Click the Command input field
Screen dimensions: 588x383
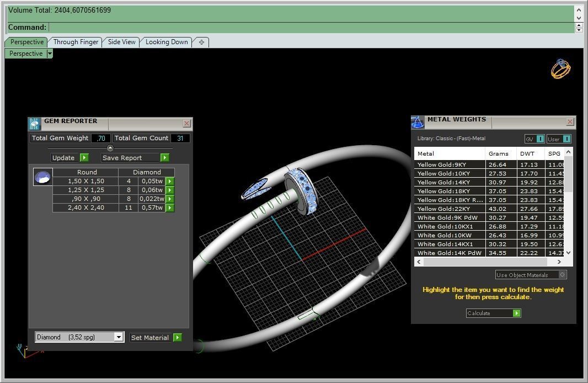312,28
